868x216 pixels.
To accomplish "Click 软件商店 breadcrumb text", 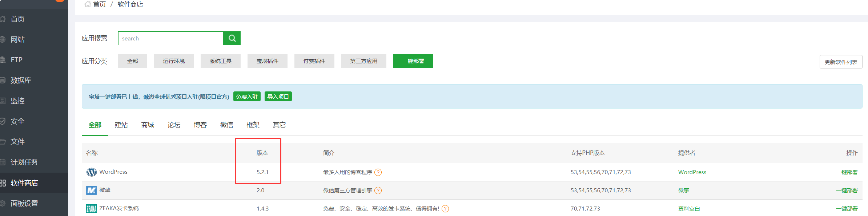I will click(130, 4).
